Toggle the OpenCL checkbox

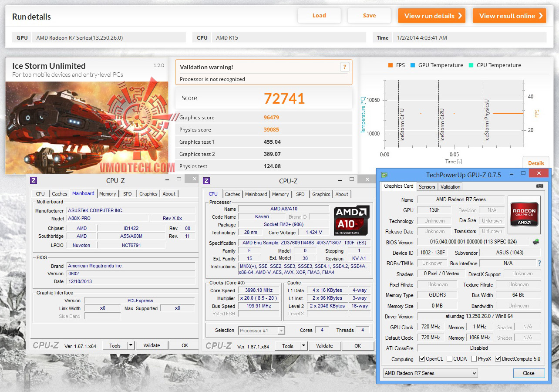pyautogui.click(x=422, y=359)
